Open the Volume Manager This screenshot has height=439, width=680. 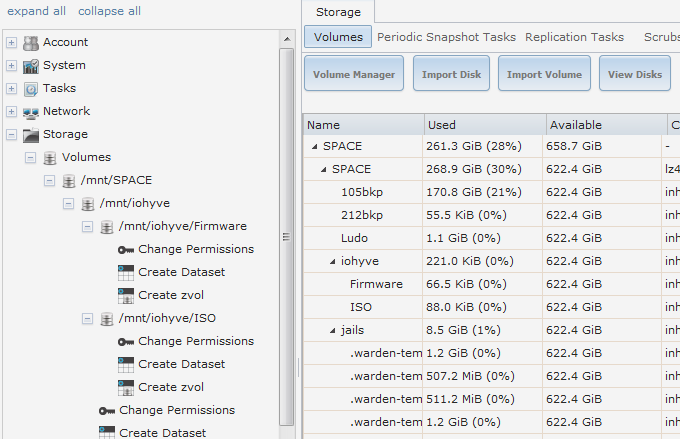(354, 74)
